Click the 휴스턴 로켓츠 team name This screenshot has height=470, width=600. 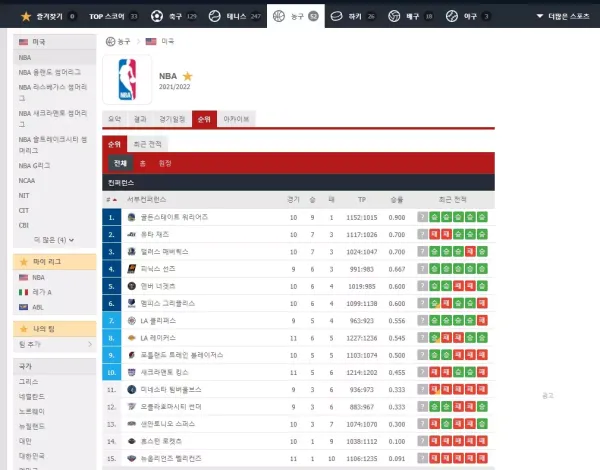(161, 441)
